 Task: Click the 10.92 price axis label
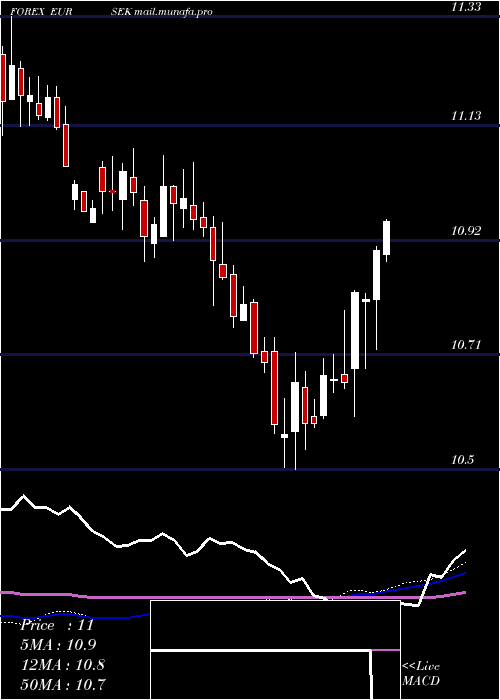pyautogui.click(x=466, y=231)
